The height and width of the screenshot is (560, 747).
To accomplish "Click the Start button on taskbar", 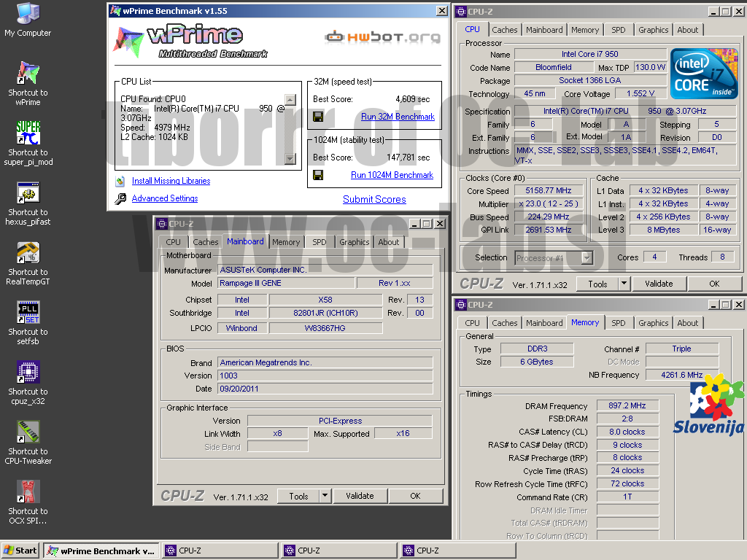I will 20,551.
